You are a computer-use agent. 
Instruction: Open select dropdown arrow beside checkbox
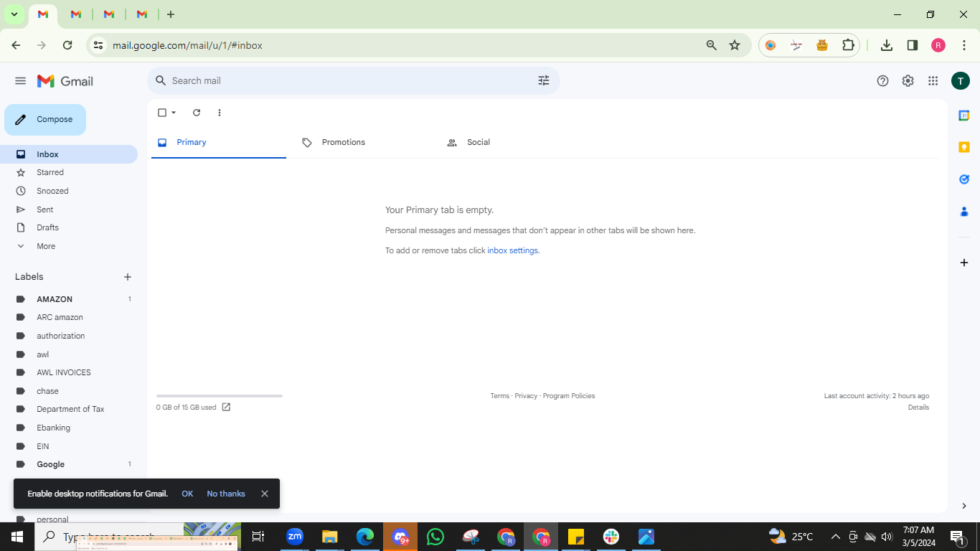pos(174,113)
